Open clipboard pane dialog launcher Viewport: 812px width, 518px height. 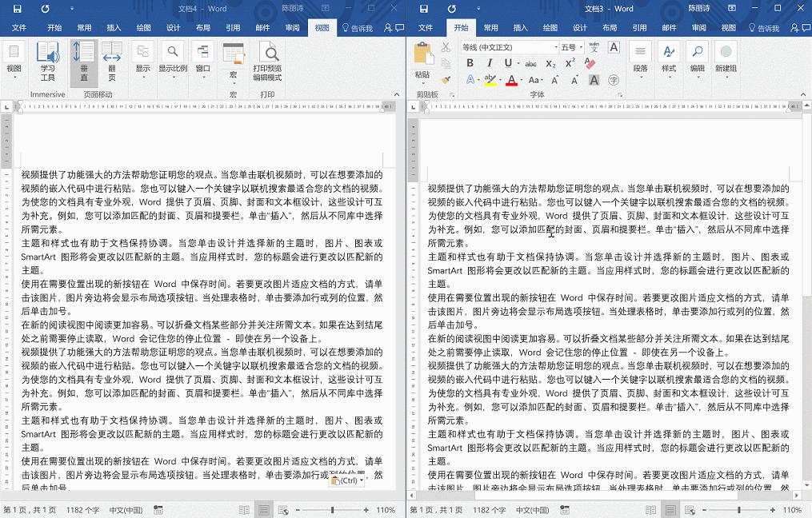point(451,94)
